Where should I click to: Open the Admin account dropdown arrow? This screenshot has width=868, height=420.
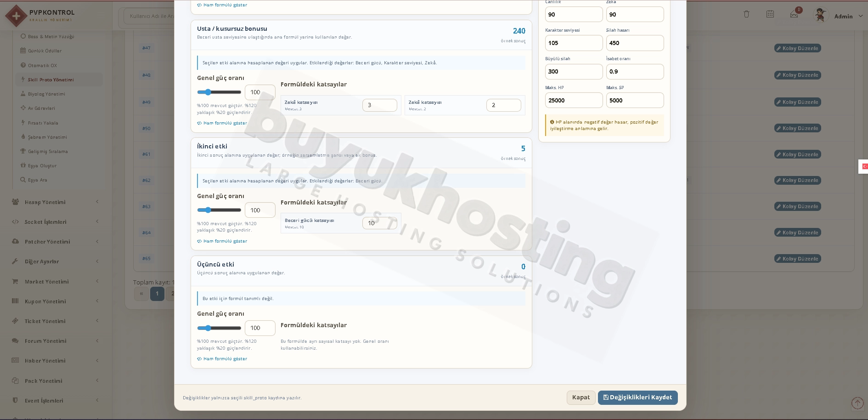tap(860, 16)
